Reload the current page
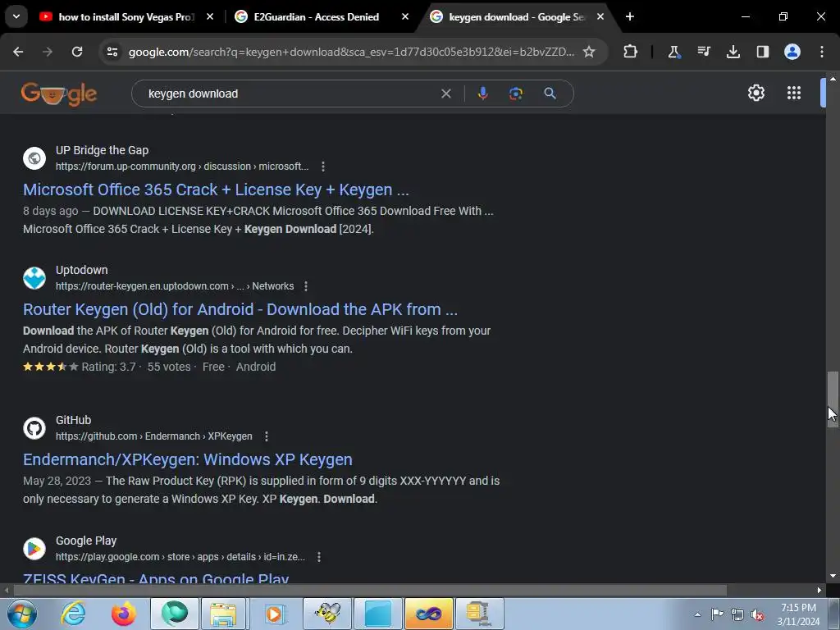The width and height of the screenshot is (840, 630). (x=77, y=52)
